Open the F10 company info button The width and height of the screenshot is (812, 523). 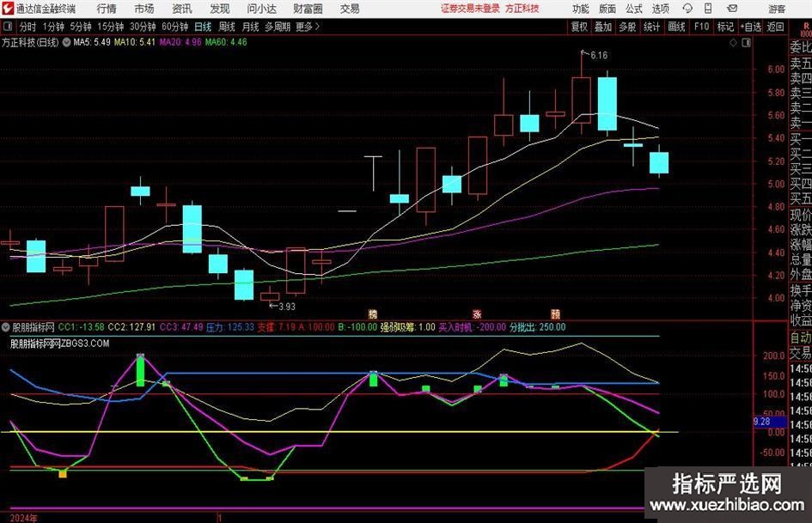702,27
